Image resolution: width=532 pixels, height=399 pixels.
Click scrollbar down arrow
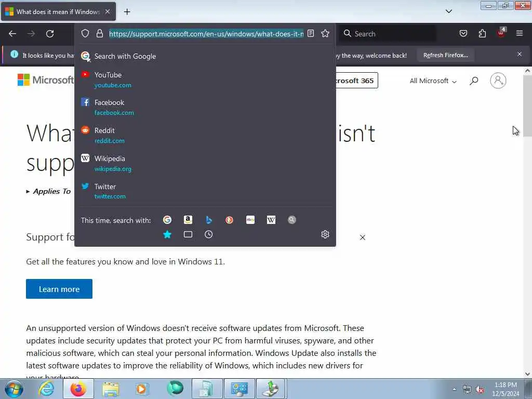point(527,374)
